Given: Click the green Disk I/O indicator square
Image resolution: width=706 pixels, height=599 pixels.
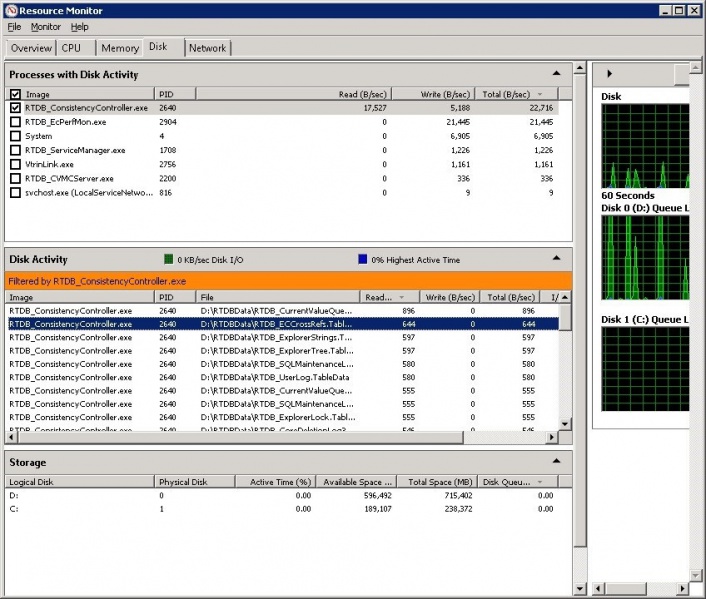Looking at the screenshot, I should [x=169, y=260].
